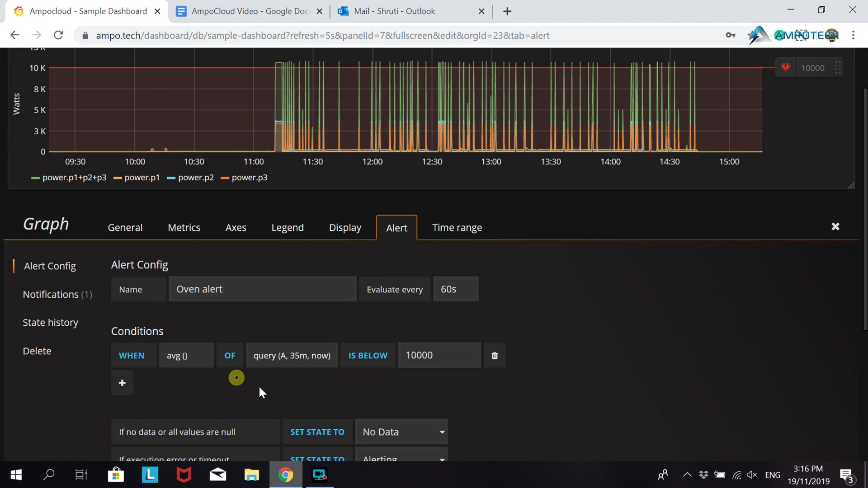
Task: Click the Evaluate every 60s field
Action: [456, 289]
